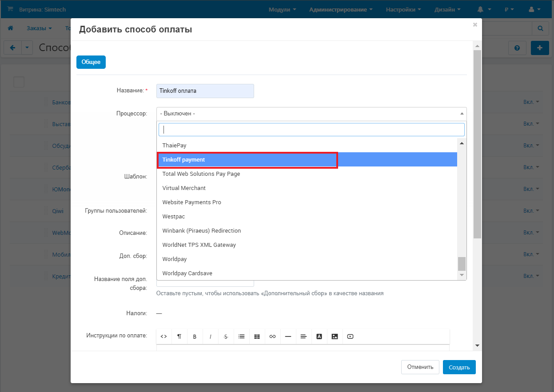The width and height of the screenshot is (554, 392).
Task: Click the blue plus add button
Action: pos(540,48)
